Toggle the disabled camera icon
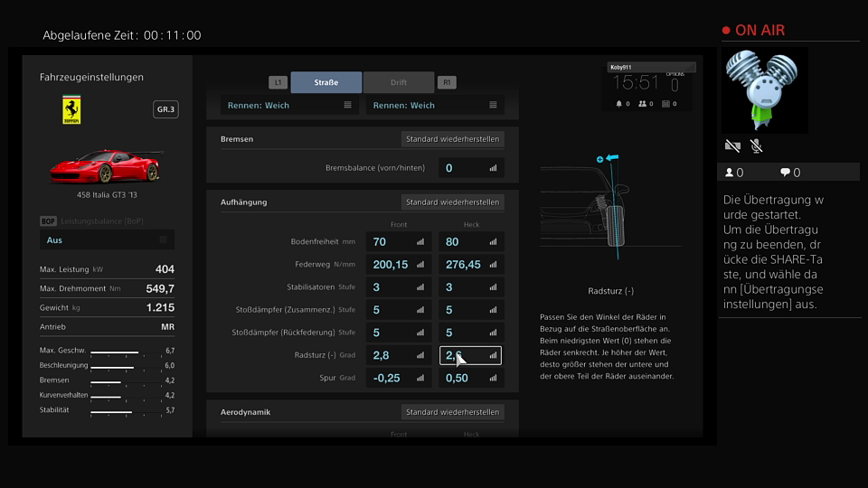The image size is (868, 488). (x=732, y=145)
